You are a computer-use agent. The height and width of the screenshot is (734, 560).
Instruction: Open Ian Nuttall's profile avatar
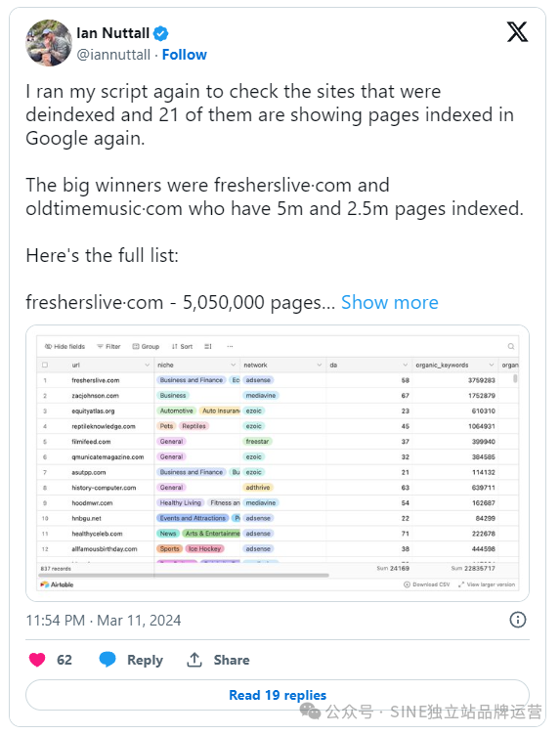click(x=49, y=43)
